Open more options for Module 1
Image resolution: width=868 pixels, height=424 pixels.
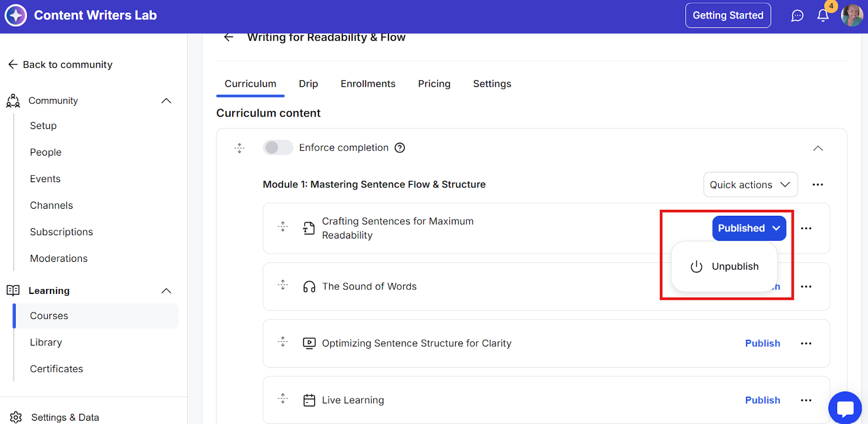(818, 185)
